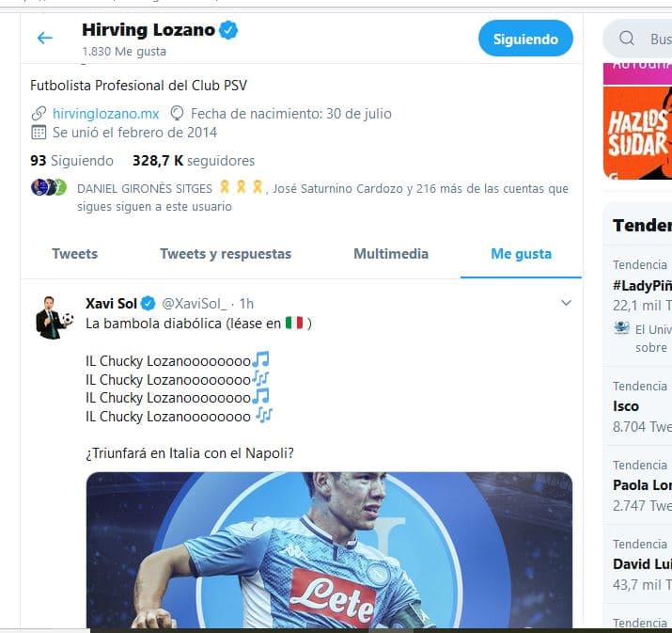672x633 pixels.
Task: View the 93 Siguiendo list
Action: click(71, 161)
